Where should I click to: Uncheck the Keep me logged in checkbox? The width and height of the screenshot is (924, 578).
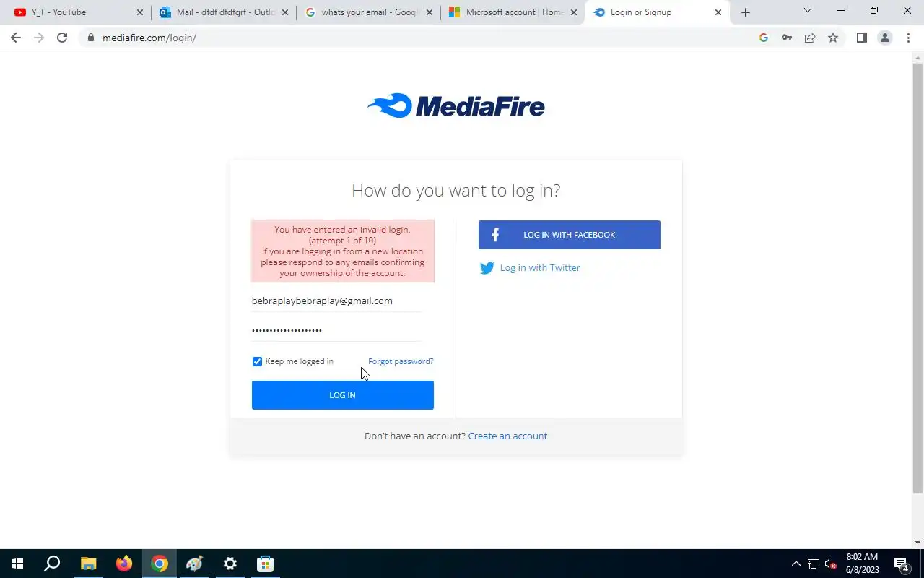[x=257, y=361]
